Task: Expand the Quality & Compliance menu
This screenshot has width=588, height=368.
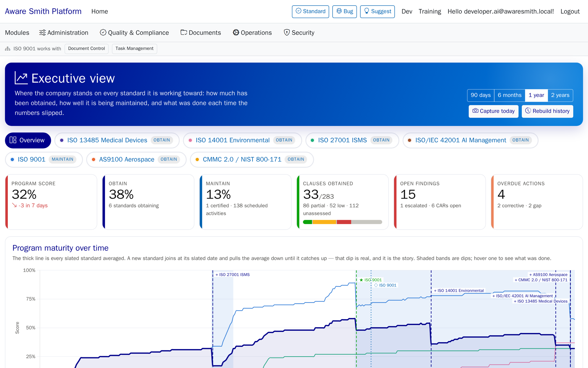Action: click(x=134, y=33)
